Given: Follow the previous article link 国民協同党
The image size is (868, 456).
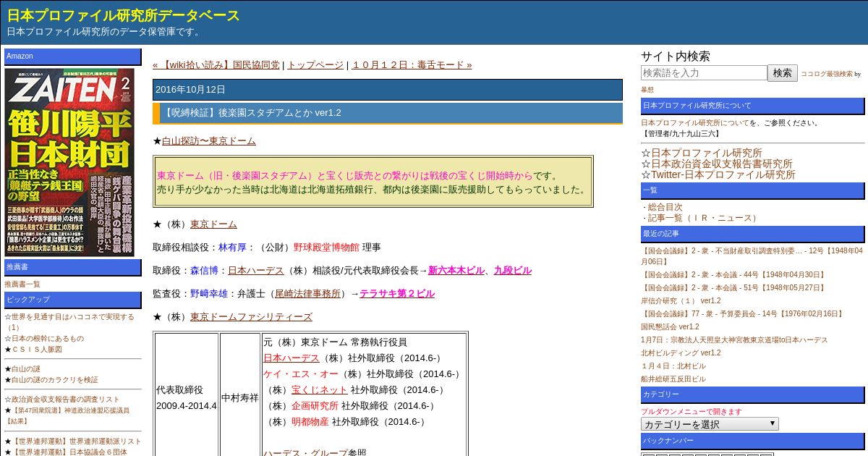Looking at the screenshot, I should 216,64.
